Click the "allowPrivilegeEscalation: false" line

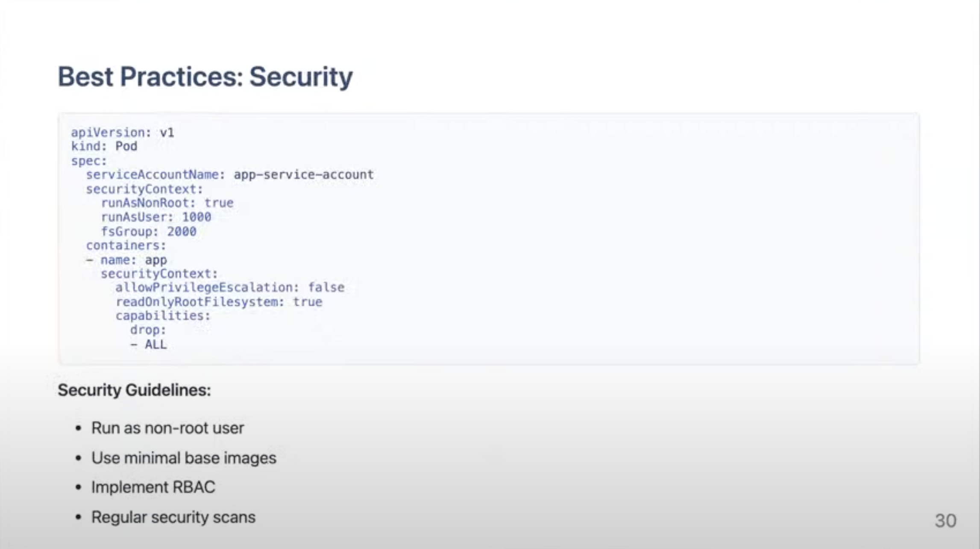(x=229, y=287)
